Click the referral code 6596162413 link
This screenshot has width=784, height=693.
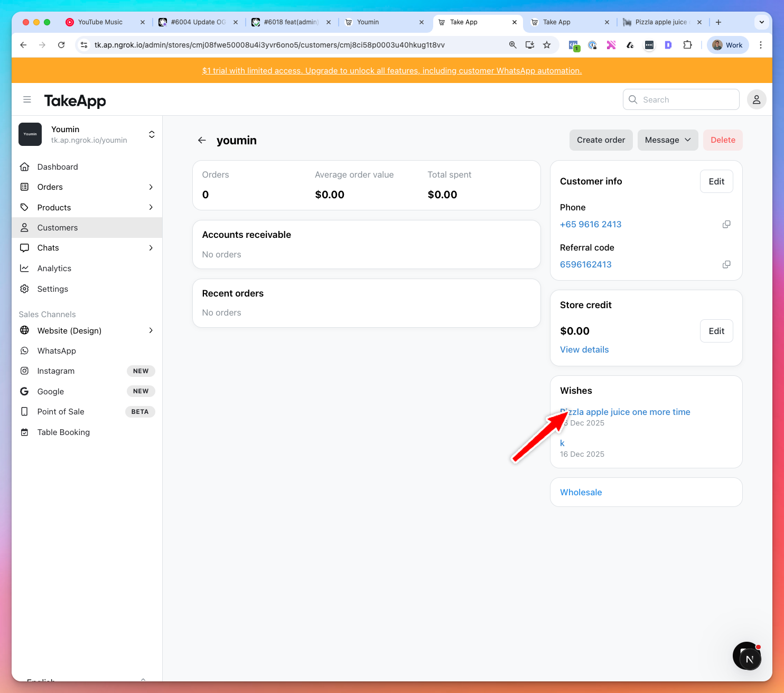pyautogui.click(x=586, y=264)
